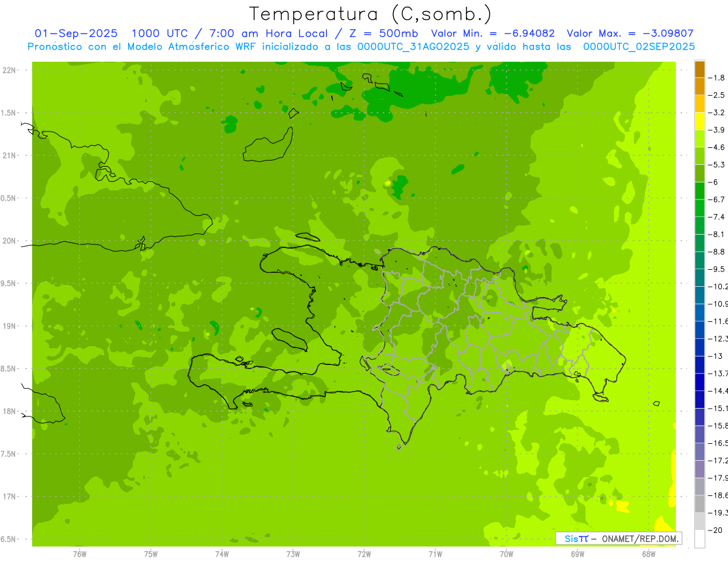
Task: Select the light gray swatch between -19.3 and -20
Action: [x=699, y=521]
